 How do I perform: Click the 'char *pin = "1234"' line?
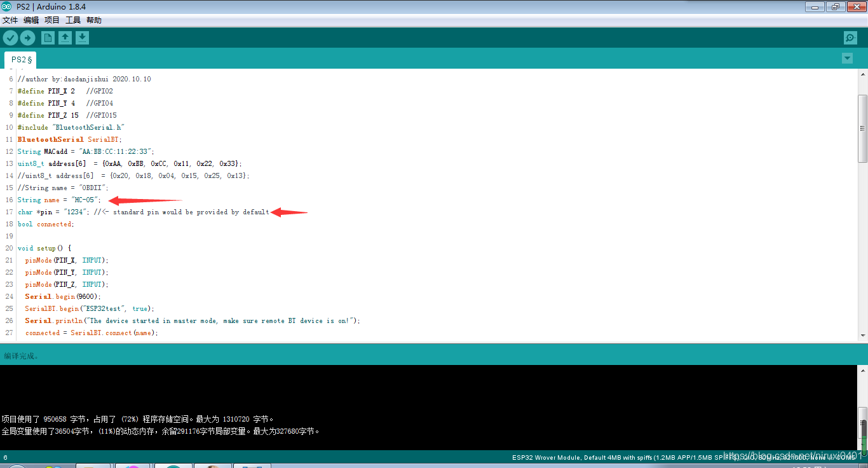click(144, 212)
